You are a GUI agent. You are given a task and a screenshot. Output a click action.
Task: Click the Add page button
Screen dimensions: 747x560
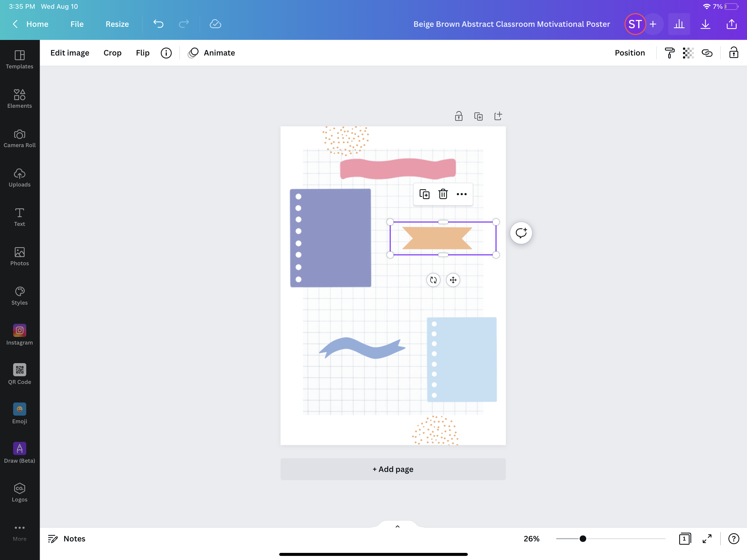click(393, 469)
